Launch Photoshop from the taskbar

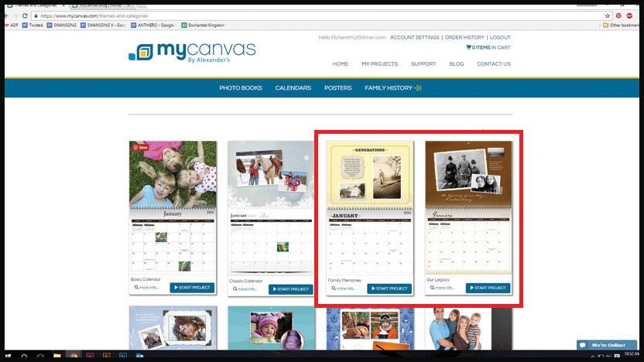[x=123, y=357]
